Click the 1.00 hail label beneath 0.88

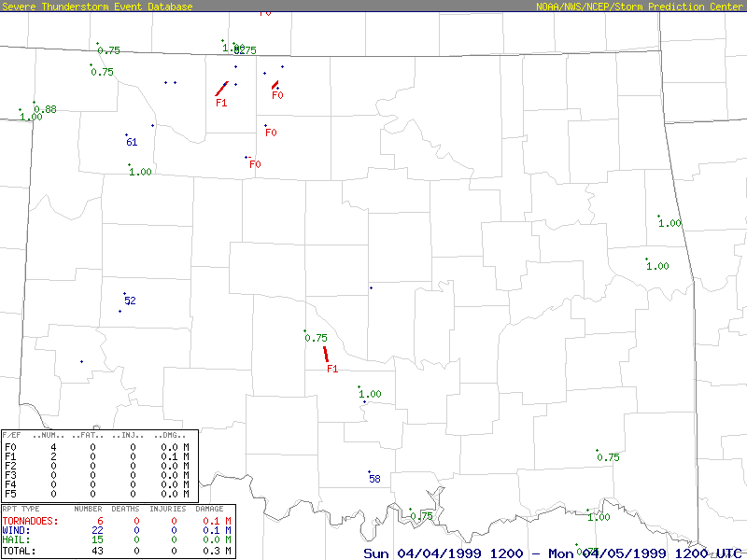point(31,117)
